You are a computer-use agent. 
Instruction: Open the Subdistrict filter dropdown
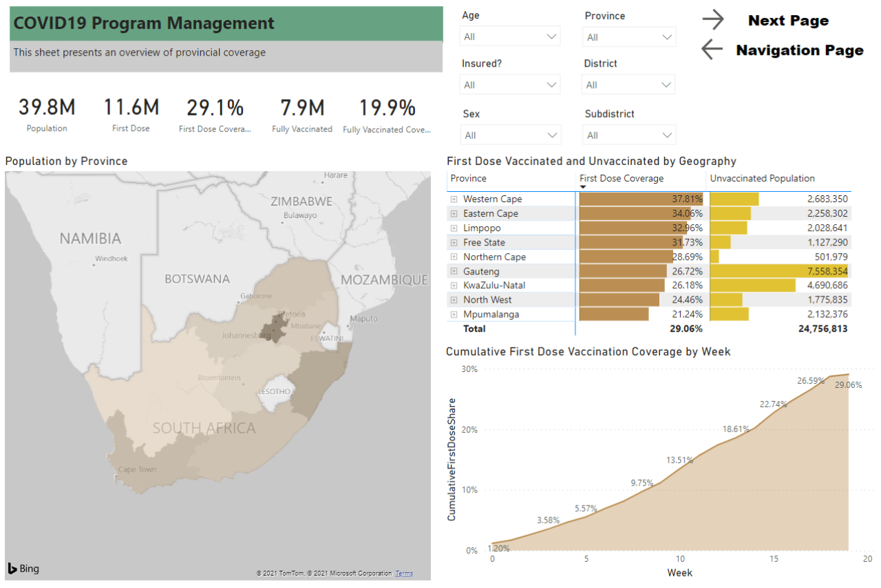pos(629,135)
